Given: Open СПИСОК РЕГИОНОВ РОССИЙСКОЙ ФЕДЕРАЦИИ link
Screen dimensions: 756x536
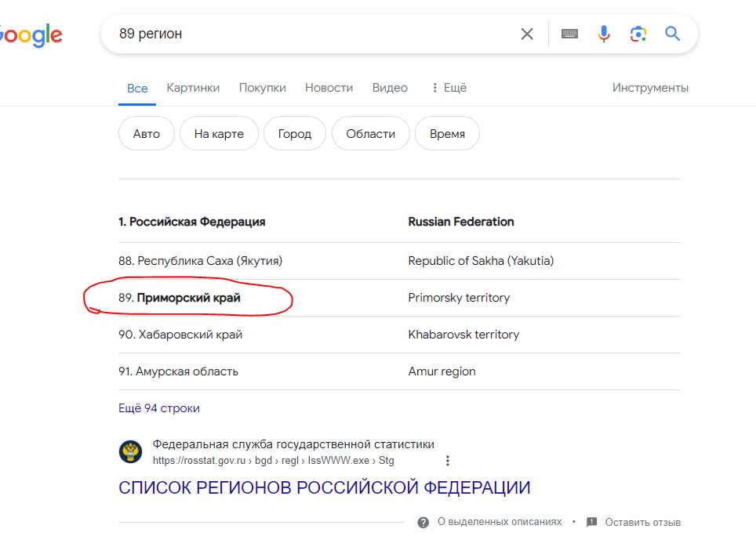Looking at the screenshot, I should [325, 487].
